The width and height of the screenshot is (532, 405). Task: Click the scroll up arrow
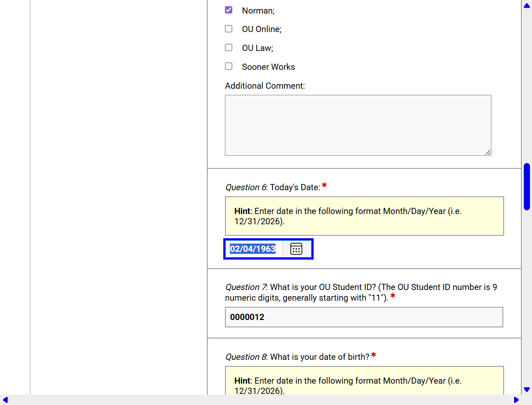tap(527, 5)
